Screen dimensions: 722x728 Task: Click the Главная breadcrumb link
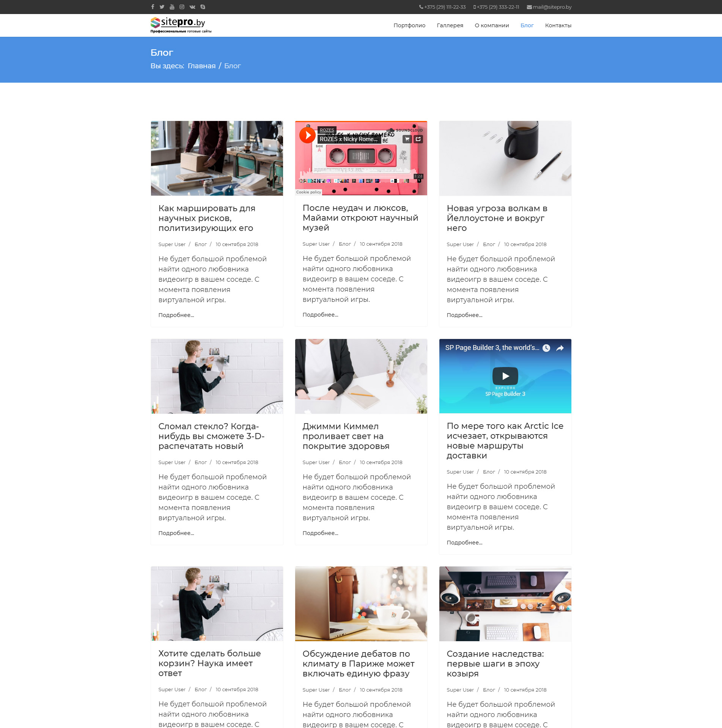[x=201, y=66]
